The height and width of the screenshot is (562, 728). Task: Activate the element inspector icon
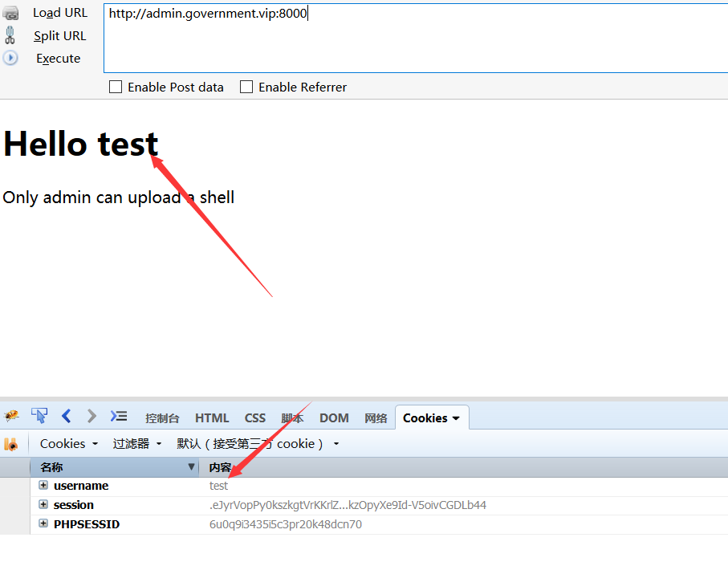click(39, 415)
